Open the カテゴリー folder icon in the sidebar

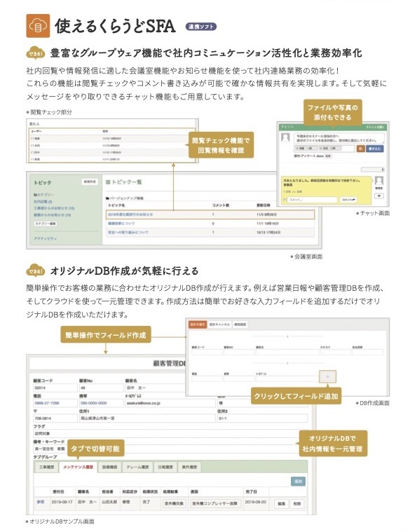pyautogui.click(x=35, y=195)
